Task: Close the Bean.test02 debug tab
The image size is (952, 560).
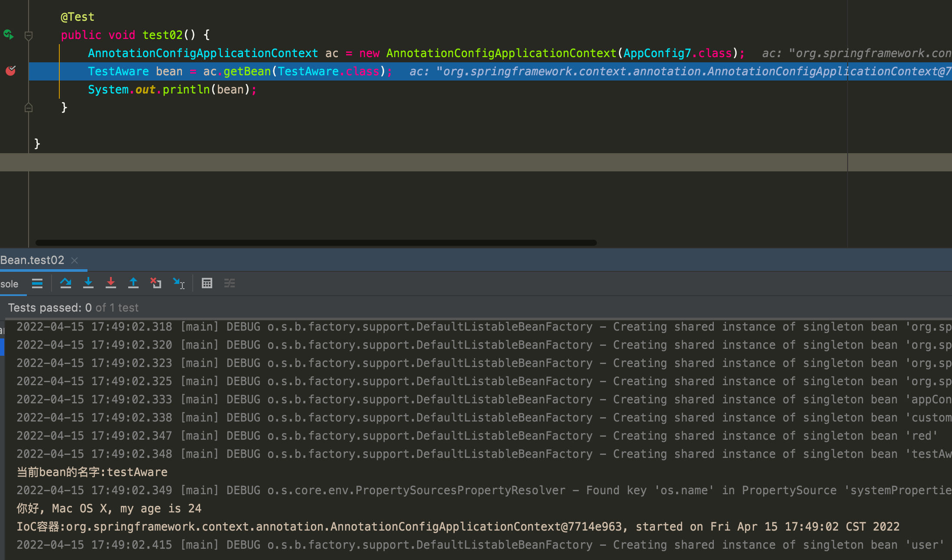Action: [74, 260]
